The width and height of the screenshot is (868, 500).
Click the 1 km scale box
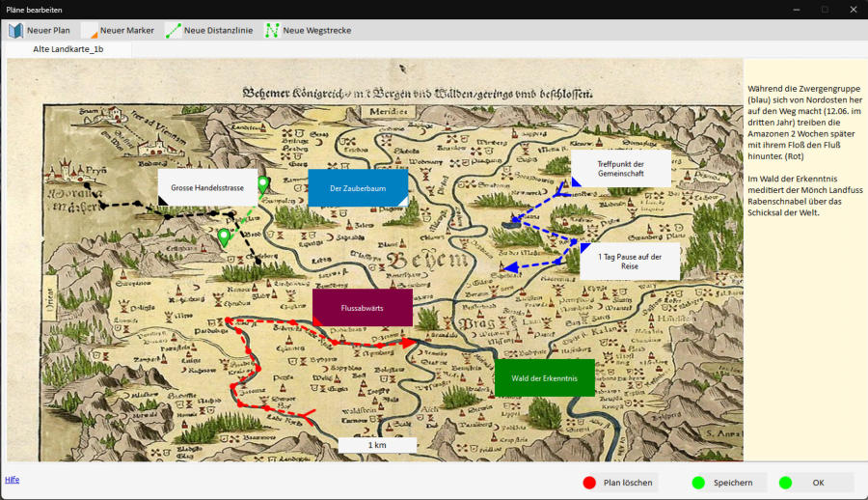[377, 445]
